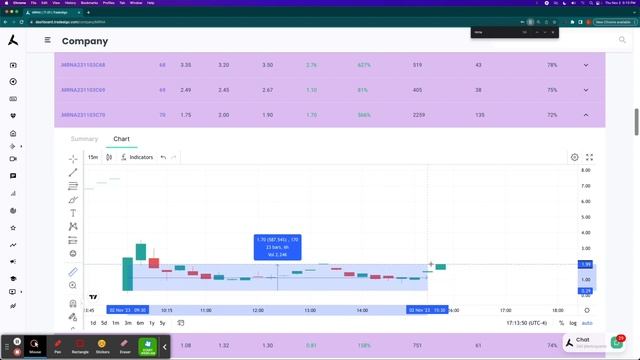Click the sidebar video camera icon
The height and width of the screenshot is (360, 640).
pos(13,159)
